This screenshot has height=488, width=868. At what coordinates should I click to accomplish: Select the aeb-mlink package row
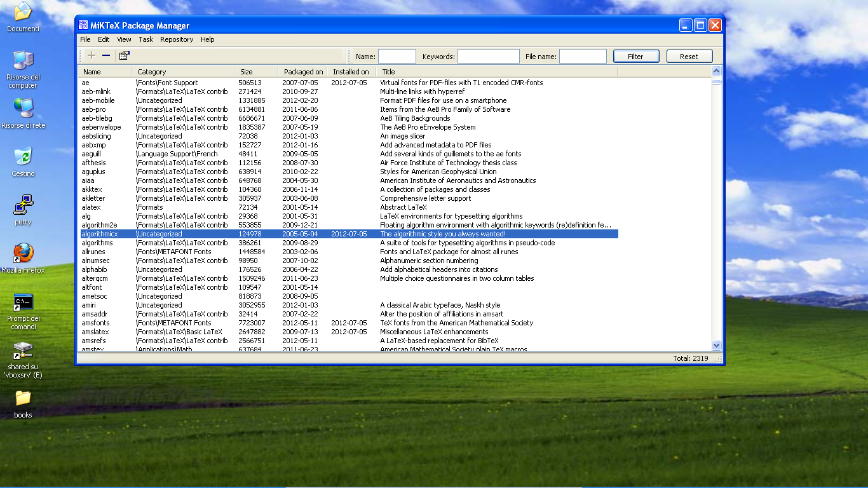pos(348,91)
